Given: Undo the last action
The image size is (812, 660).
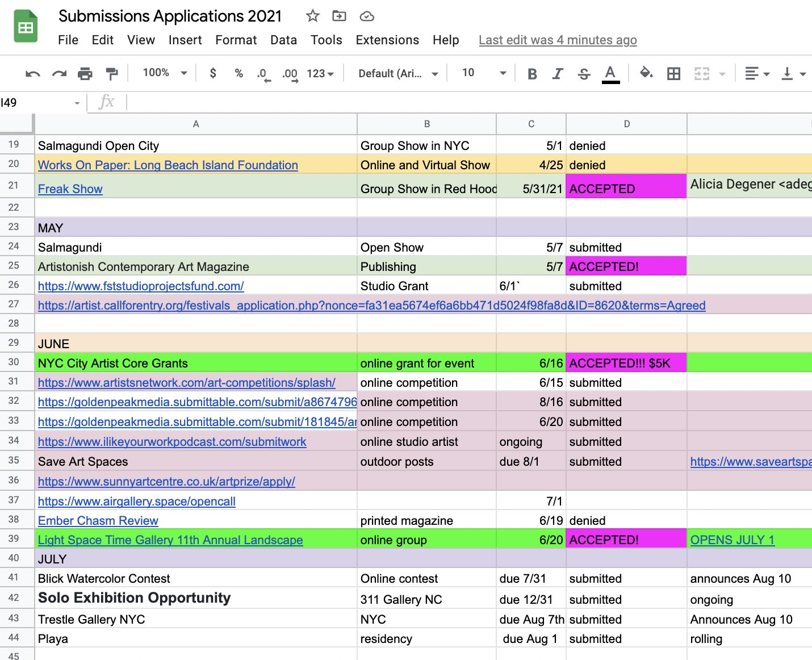Looking at the screenshot, I should pyautogui.click(x=33, y=73).
